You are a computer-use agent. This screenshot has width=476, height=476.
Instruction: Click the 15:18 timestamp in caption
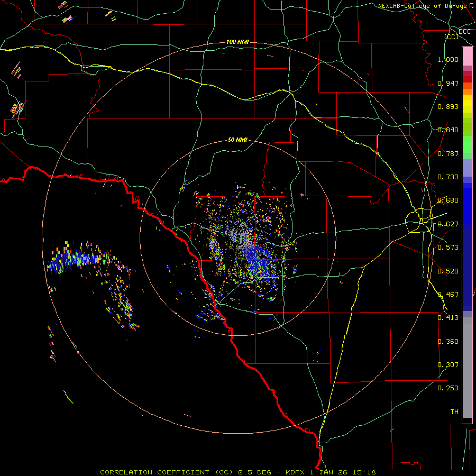tap(364, 472)
